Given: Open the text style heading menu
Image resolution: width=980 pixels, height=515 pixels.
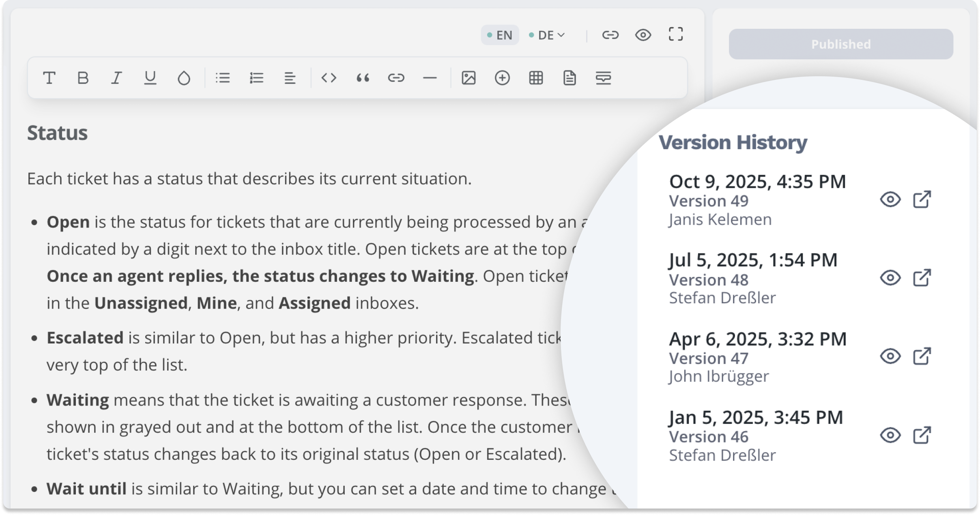Looking at the screenshot, I should point(49,77).
